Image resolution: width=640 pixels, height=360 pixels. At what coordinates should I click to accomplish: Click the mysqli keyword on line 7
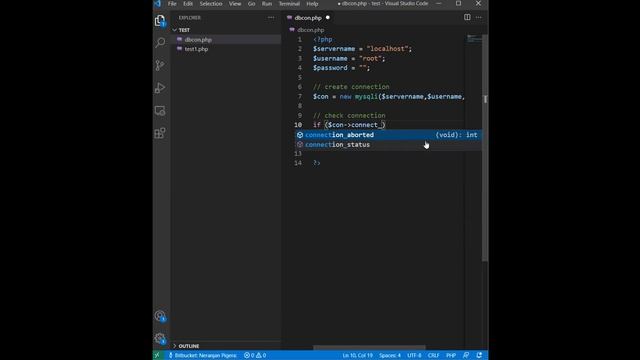(x=366, y=96)
